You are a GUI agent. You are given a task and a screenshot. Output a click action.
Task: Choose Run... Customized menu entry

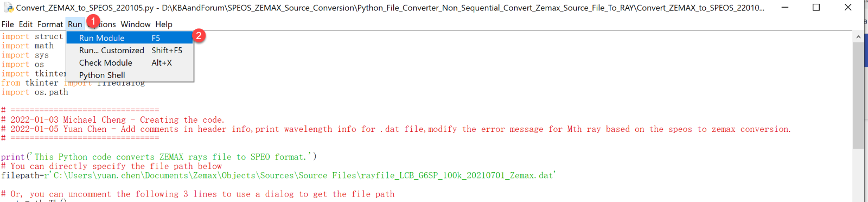click(x=130, y=50)
